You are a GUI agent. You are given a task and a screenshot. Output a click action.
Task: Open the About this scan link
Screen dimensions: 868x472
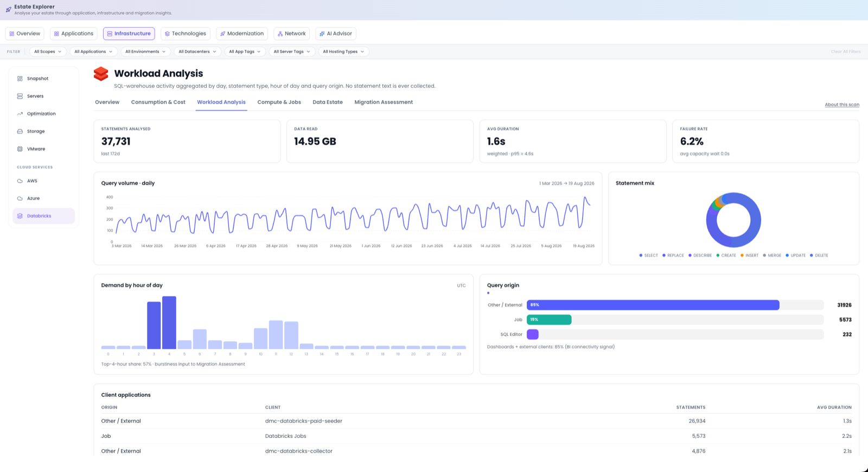point(842,105)
